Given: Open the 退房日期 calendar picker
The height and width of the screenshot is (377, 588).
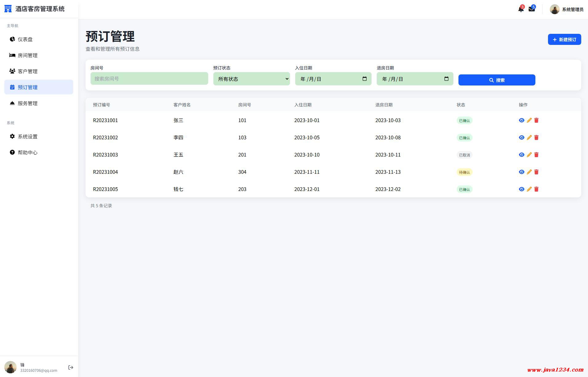Looking at the screenshot, I should 446,79.
